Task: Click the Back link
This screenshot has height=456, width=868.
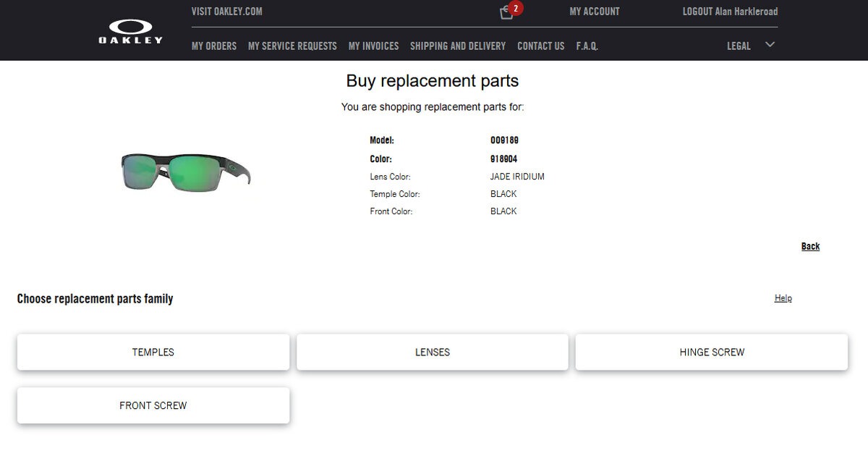Action: pos(810,246)
